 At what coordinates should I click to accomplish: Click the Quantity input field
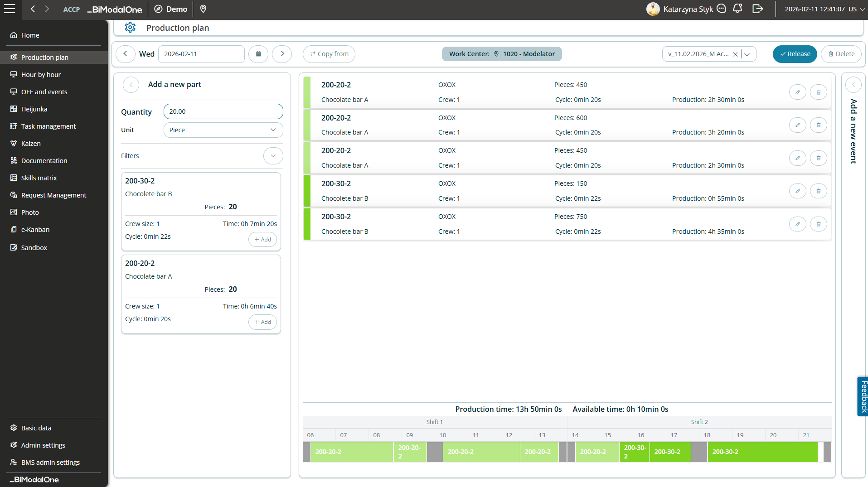click(x=223, y=111)
